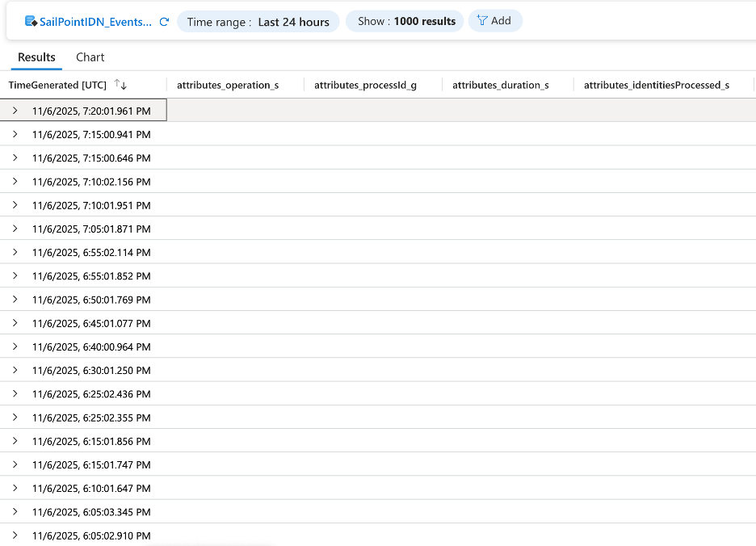
Task: Click attributes_operation_s column header
Action: (228, 85)
